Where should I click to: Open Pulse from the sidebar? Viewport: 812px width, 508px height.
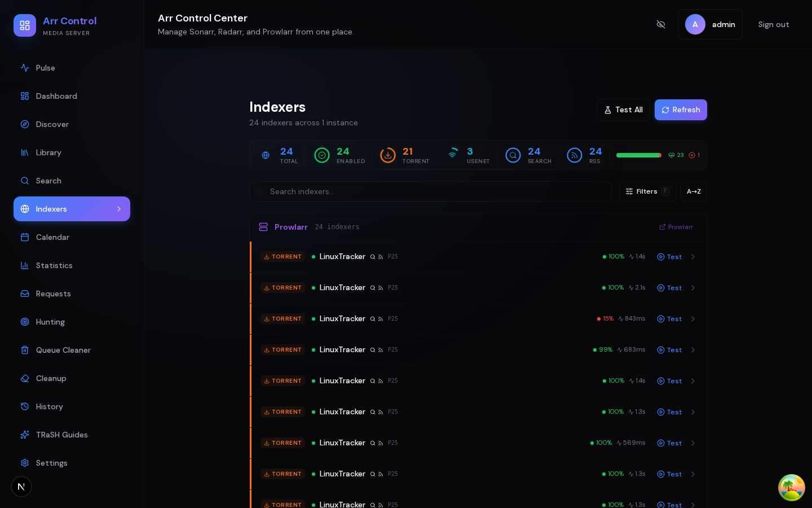(72, 68)
